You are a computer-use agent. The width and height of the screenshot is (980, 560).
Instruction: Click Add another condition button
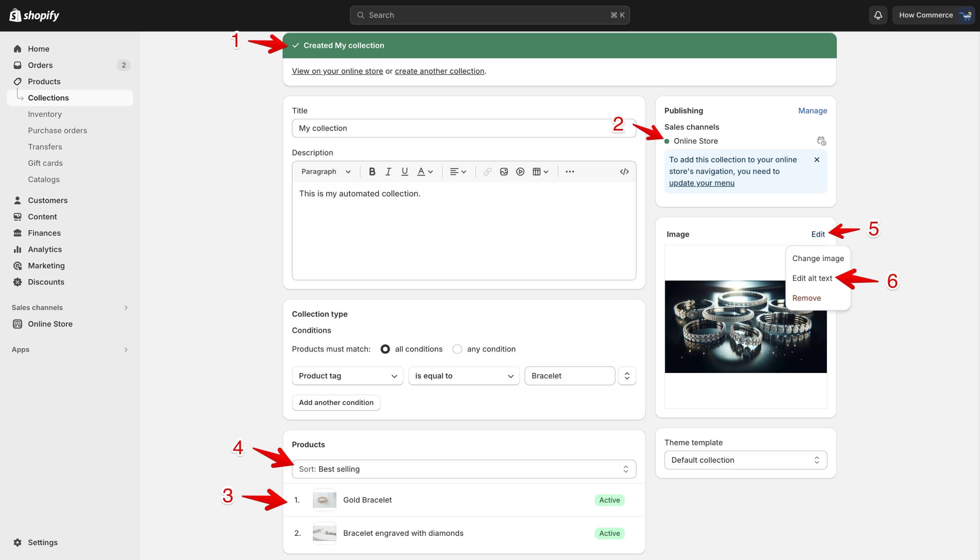336,402
